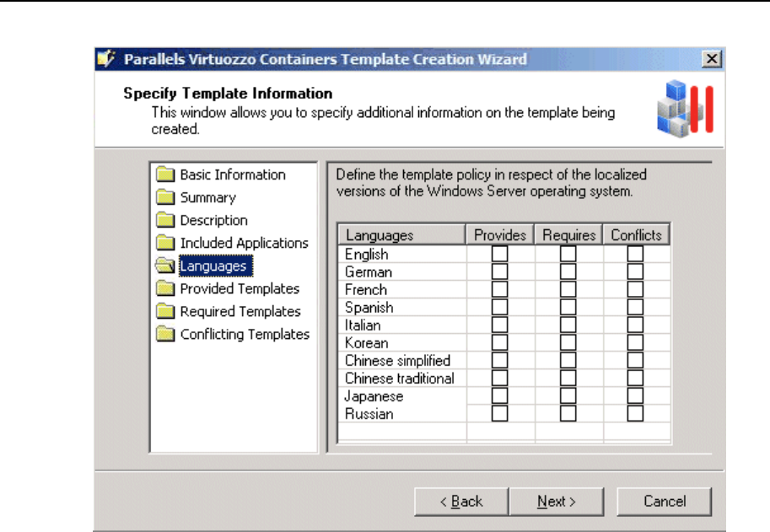The image size is (770, 532).
Task: Tick Provides for French
Action: [x=499, y=289]
